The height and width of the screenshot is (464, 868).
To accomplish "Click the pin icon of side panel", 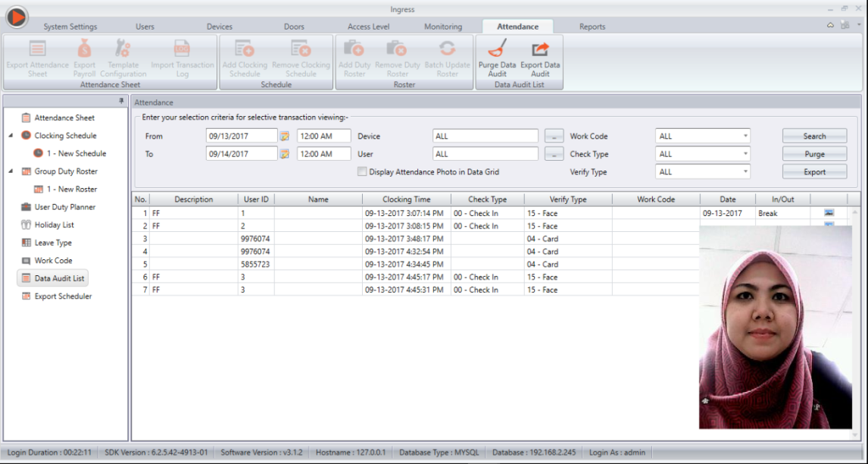I will click(x=121, y=101).
